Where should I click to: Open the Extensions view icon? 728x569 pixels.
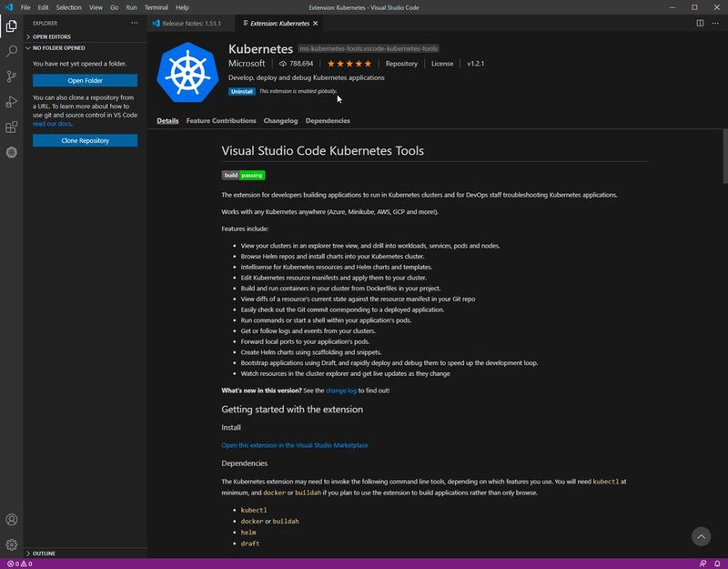[x=12, y=127]
